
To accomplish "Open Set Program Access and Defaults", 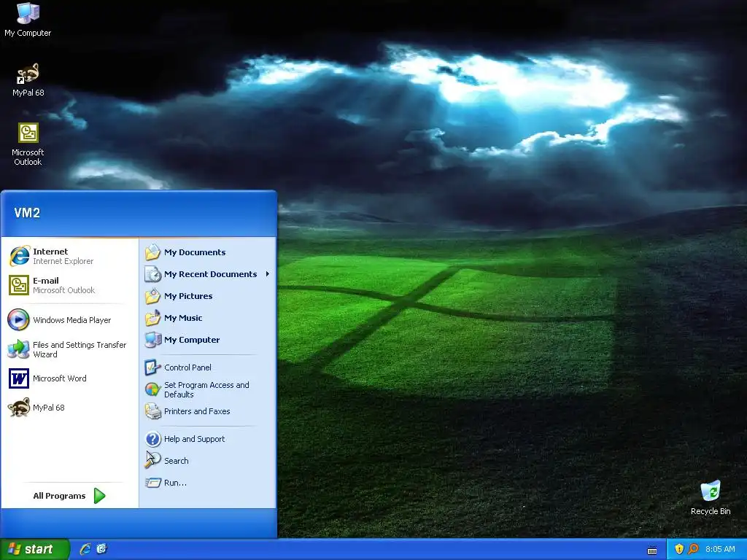I will [x=208, y=389].
